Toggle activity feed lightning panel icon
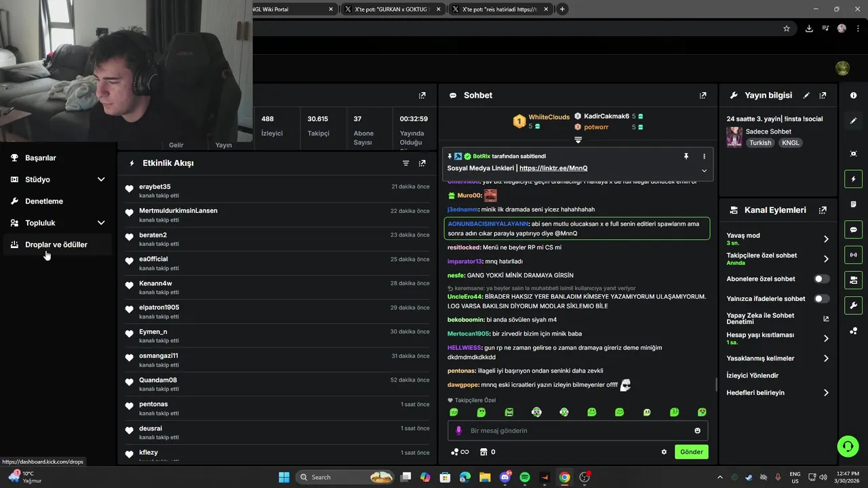Screen dimensions: 868x488 853,179
